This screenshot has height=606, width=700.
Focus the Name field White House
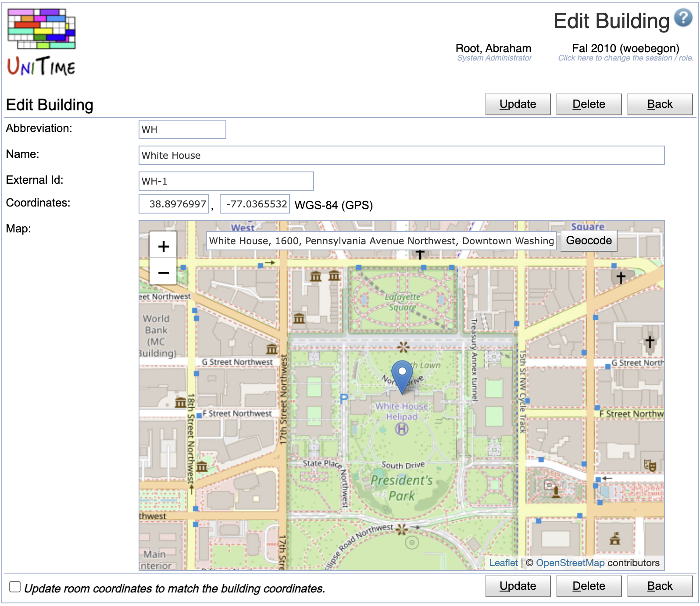click(402, 155)
